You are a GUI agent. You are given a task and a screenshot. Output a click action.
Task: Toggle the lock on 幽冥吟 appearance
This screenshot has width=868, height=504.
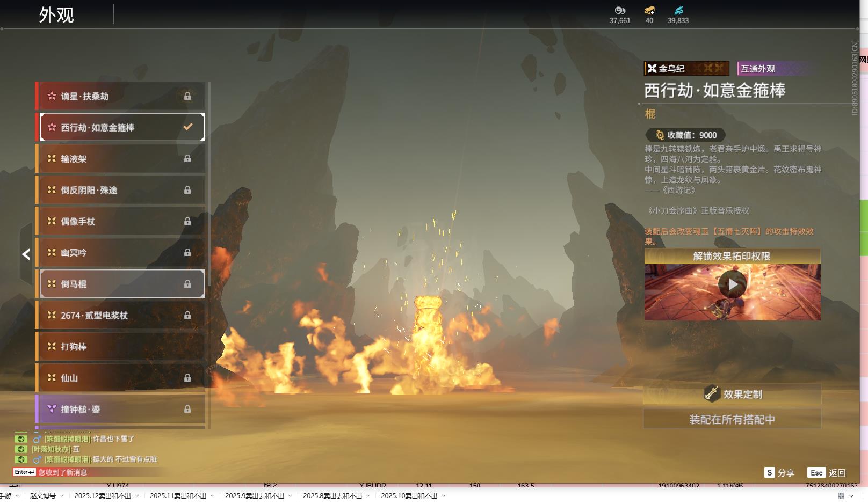tap(187, 252)
